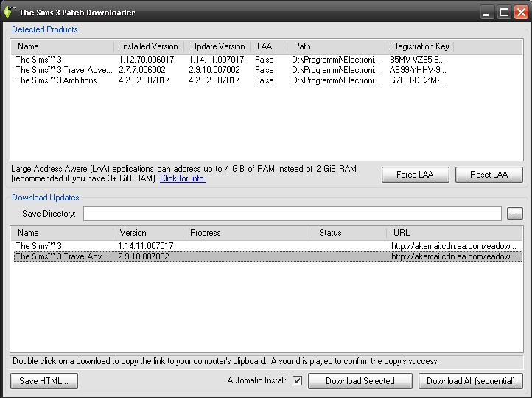Click version 1.14.11.007017 in download list
This screenshot has width=532, height=398.
(146, 246)
